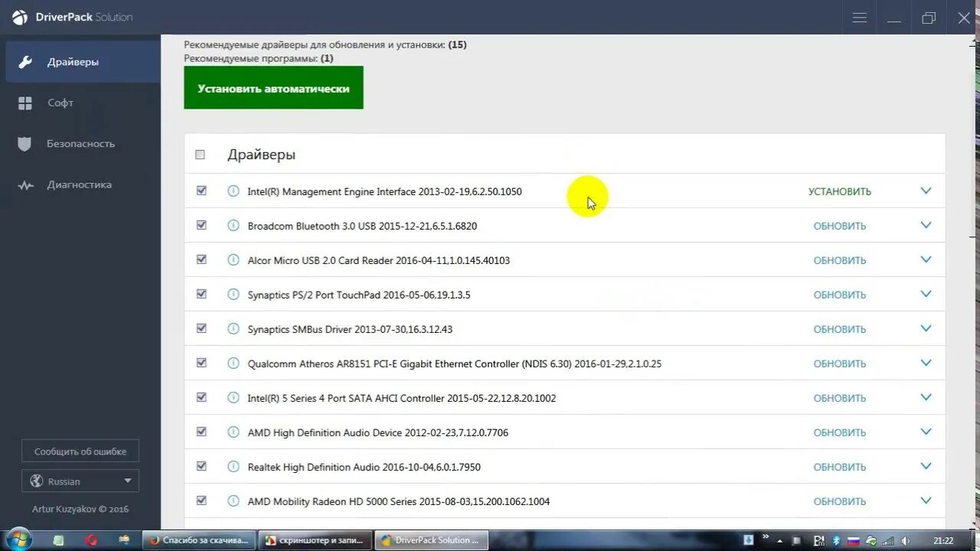Image resolution: width=980 pixels, height=551 pixels.
Task: Switch to скриншотер и запи taskbar window
Action: coord(315,540)
